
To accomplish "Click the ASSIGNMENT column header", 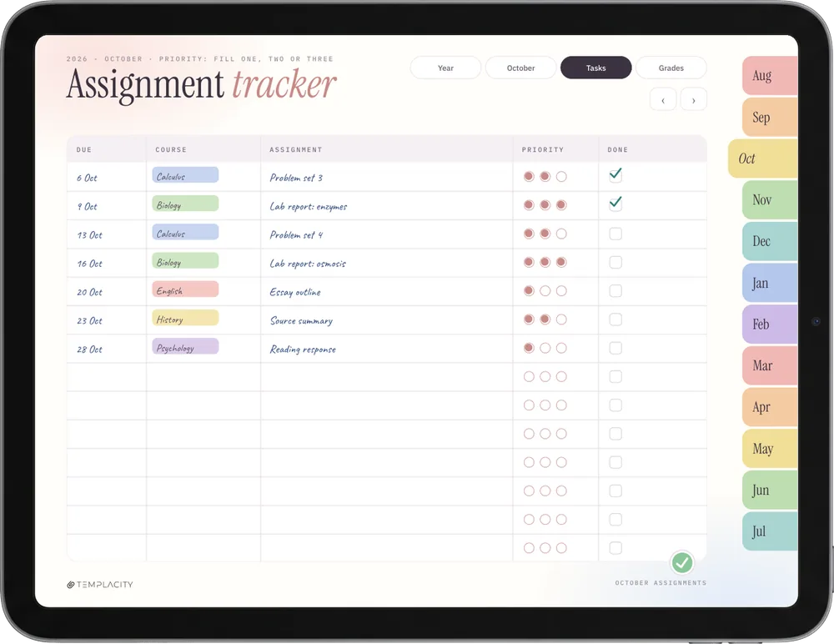I will point(296,149).
